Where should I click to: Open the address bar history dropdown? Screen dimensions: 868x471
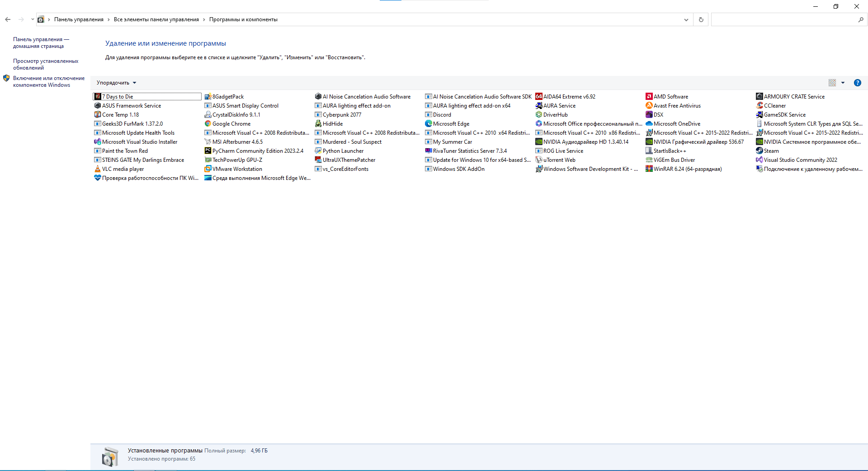point(686,19)
